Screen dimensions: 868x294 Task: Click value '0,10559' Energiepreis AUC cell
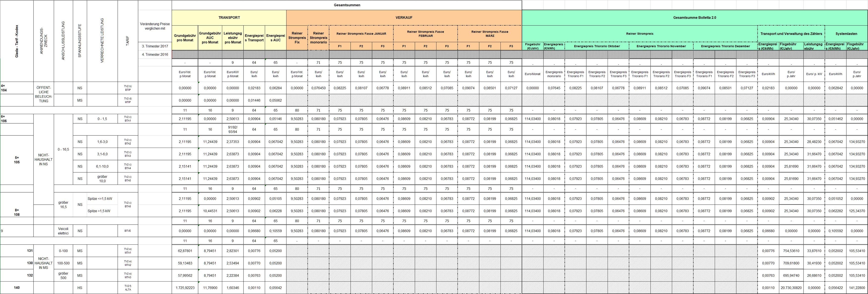click(275, 231)
